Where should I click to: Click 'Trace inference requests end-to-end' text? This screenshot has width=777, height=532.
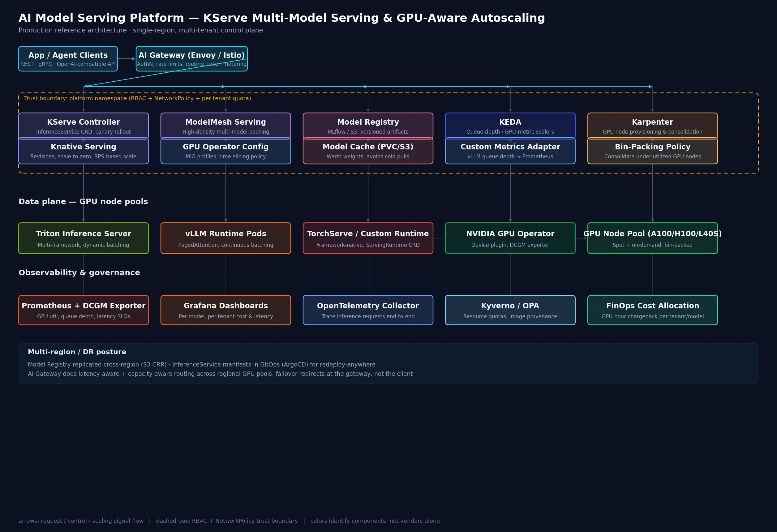coord(368,316)
